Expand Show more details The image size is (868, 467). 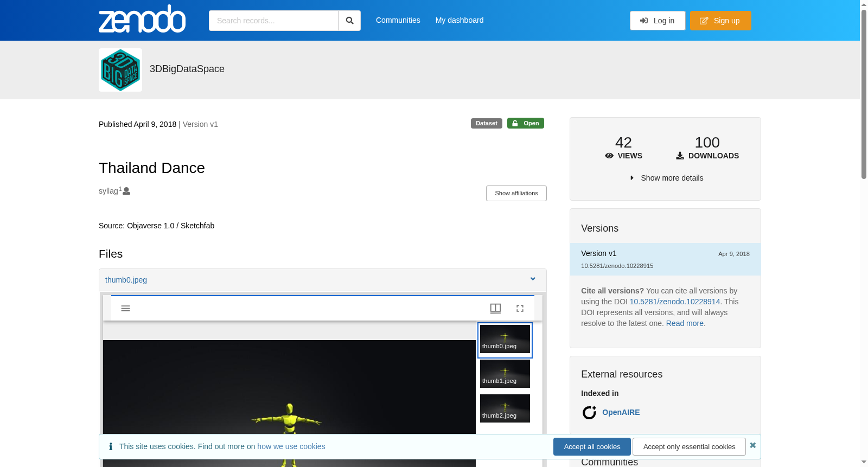(x=667, y=178)
